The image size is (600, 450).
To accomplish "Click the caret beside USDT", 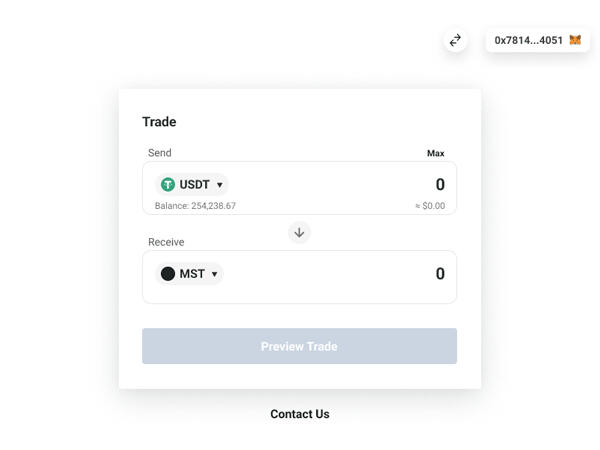I will point(220,185).
